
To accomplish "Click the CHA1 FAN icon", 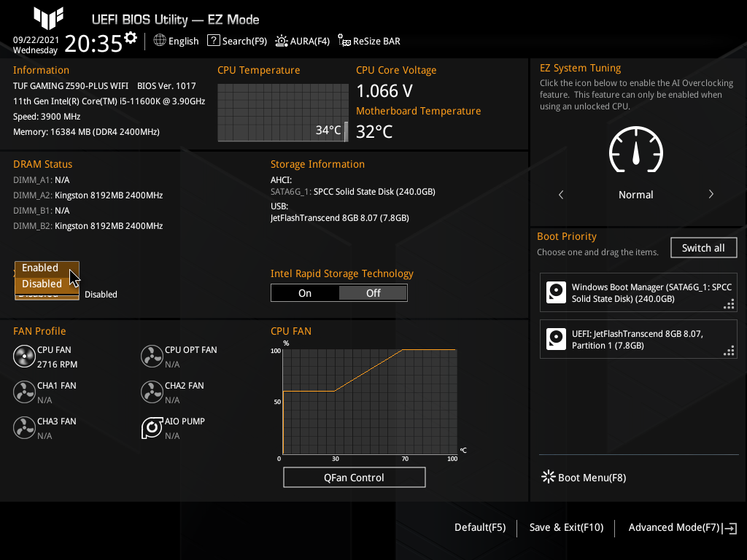I will (24, 392).
